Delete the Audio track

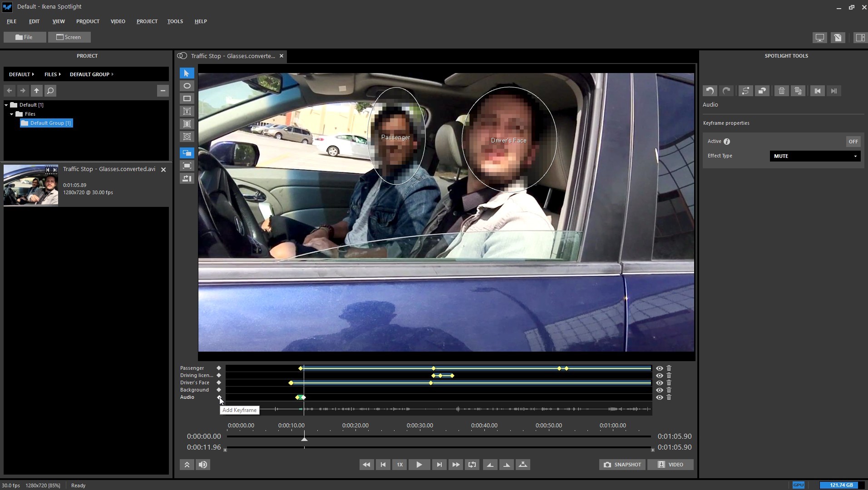[669, 397]
